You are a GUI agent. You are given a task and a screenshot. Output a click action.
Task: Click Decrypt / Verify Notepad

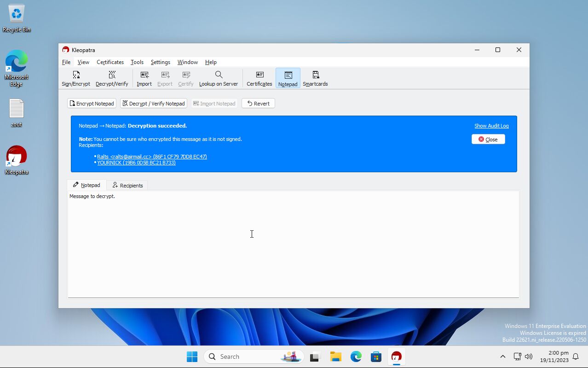click(153, 103)
